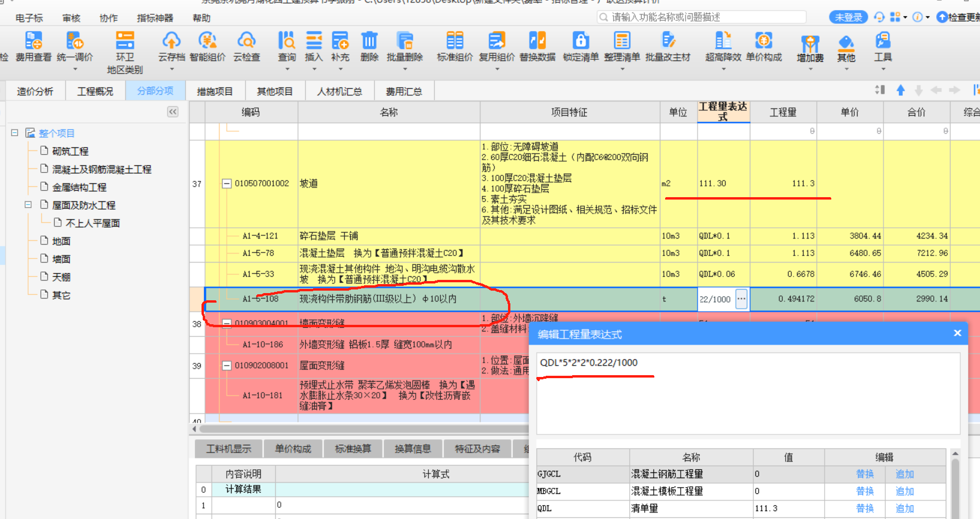
Task: Open dropdown arrow under 超高降效
Action: point(723,69)
